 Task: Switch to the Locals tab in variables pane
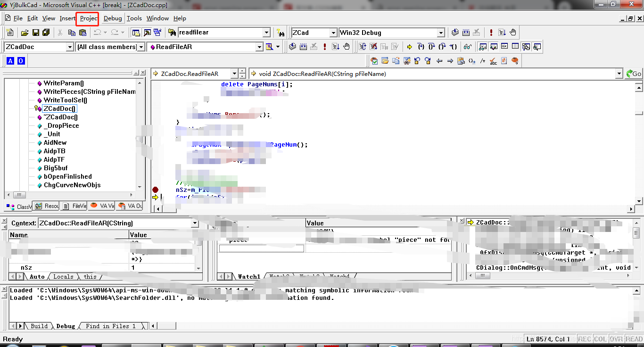point(63,277)
